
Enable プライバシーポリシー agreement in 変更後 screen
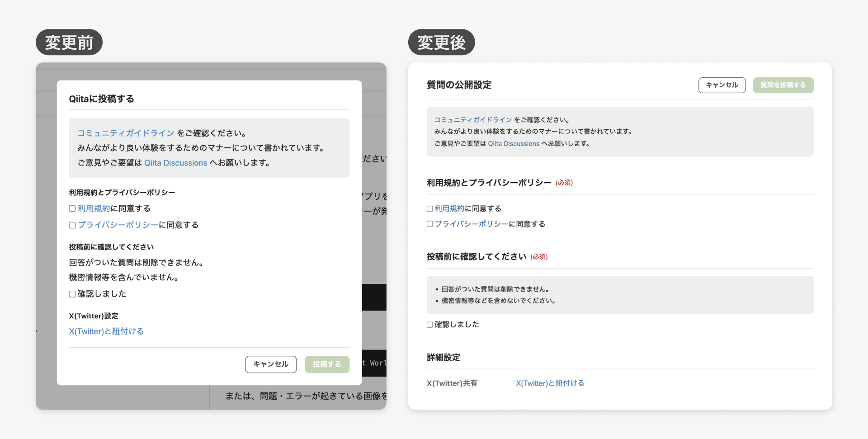point(429,224)
